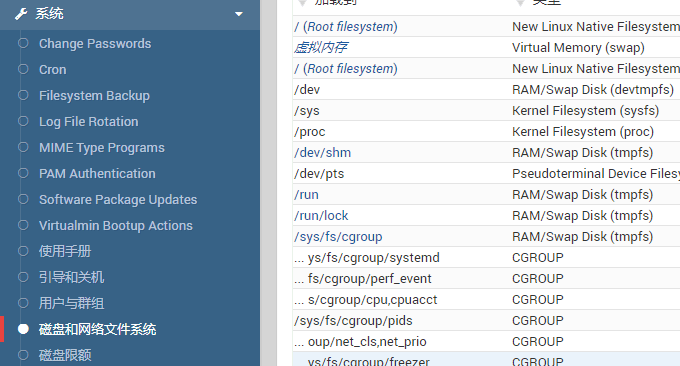This screenshot has height=366, width=680.
Task: Open PAM Authentication module
Action: pyautogui.click(x=97, y=173)
